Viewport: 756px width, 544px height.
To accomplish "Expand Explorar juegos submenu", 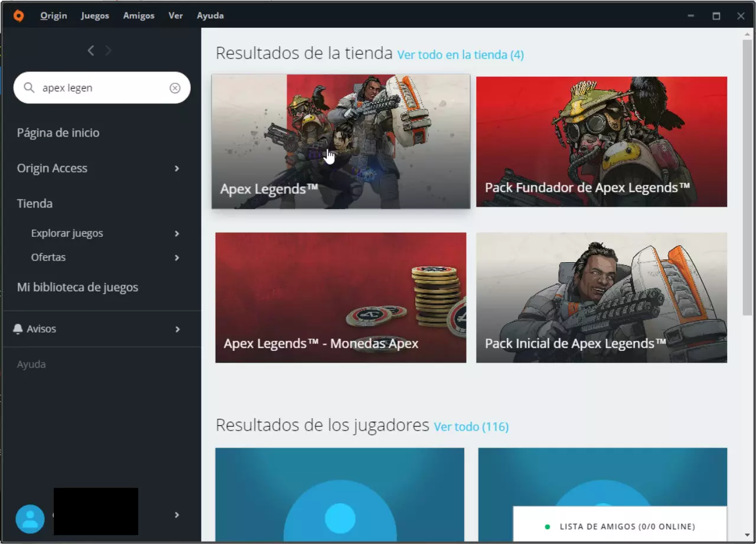I will 177,234.
